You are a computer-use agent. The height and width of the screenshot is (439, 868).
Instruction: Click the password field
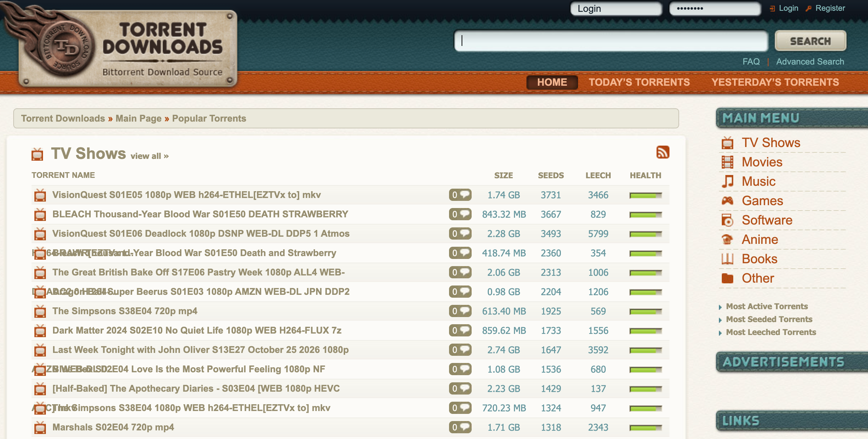[715, 9]
